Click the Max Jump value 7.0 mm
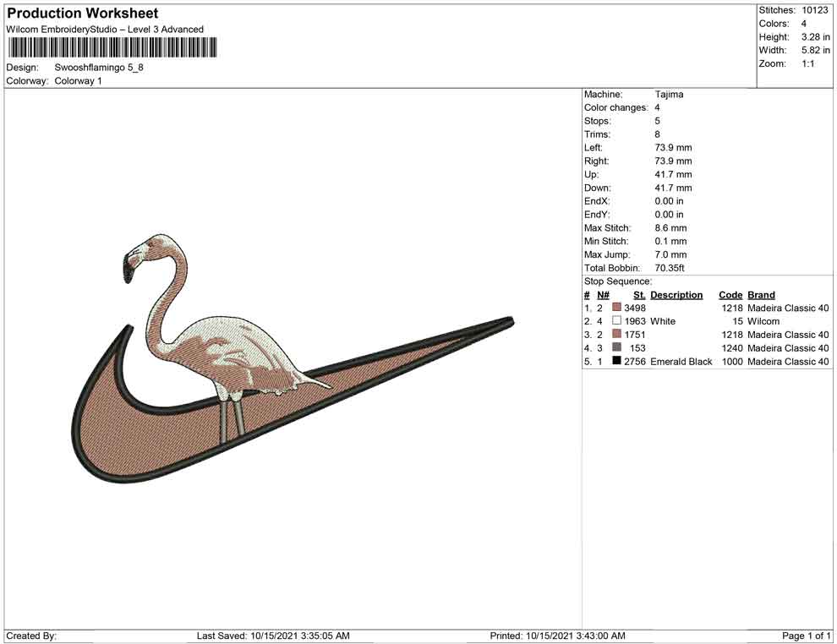This screenshot has height=644, width=837. [671, 254]
